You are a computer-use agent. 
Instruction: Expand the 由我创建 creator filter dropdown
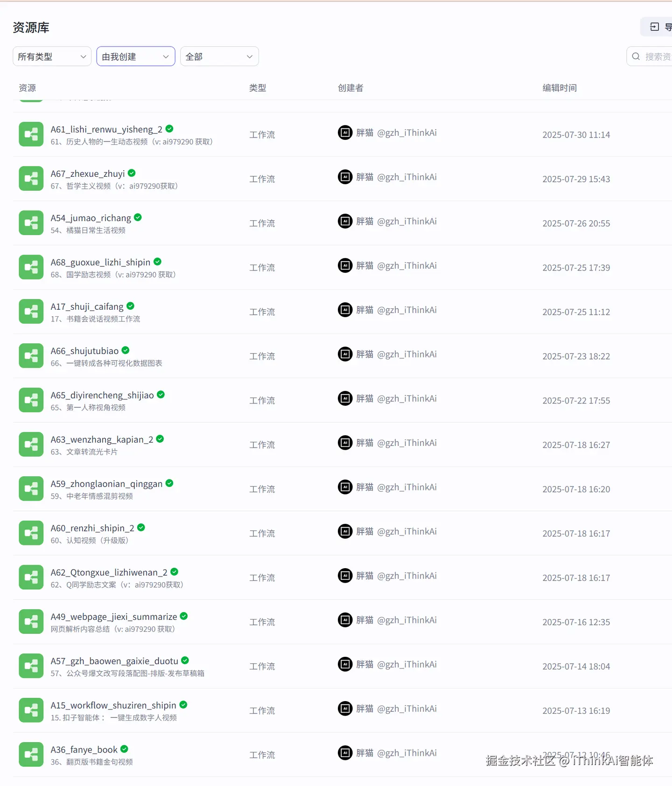pos(136,56)
